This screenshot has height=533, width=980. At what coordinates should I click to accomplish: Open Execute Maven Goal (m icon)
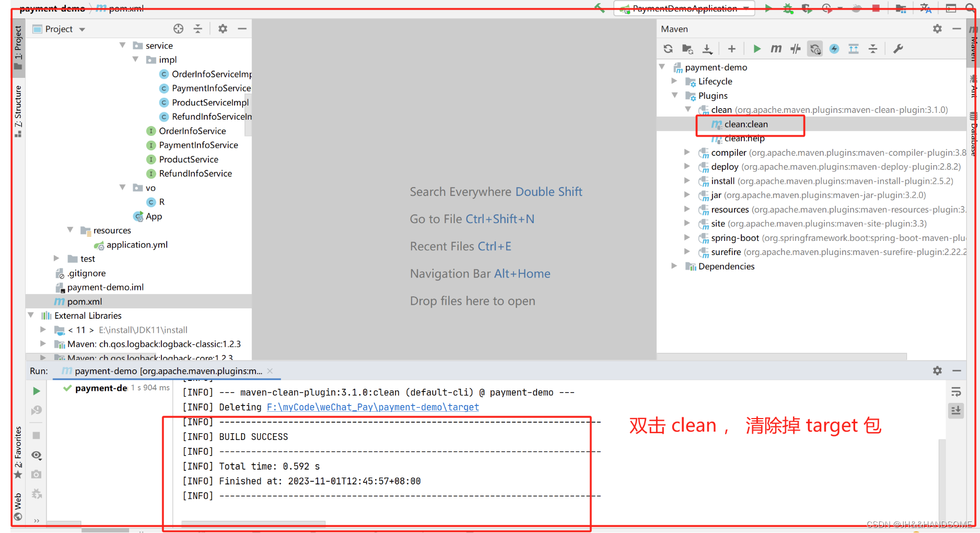pyautogui.click(x=776, y=49)
